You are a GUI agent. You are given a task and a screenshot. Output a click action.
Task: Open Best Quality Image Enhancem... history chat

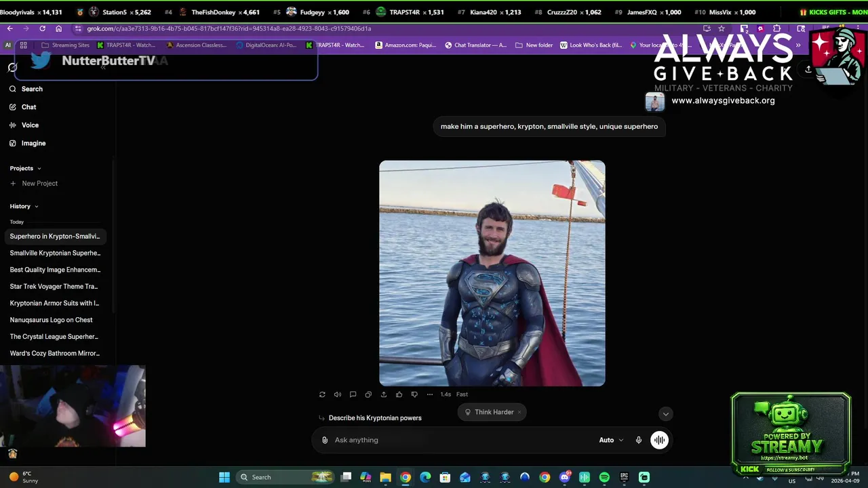click(55, 270)
